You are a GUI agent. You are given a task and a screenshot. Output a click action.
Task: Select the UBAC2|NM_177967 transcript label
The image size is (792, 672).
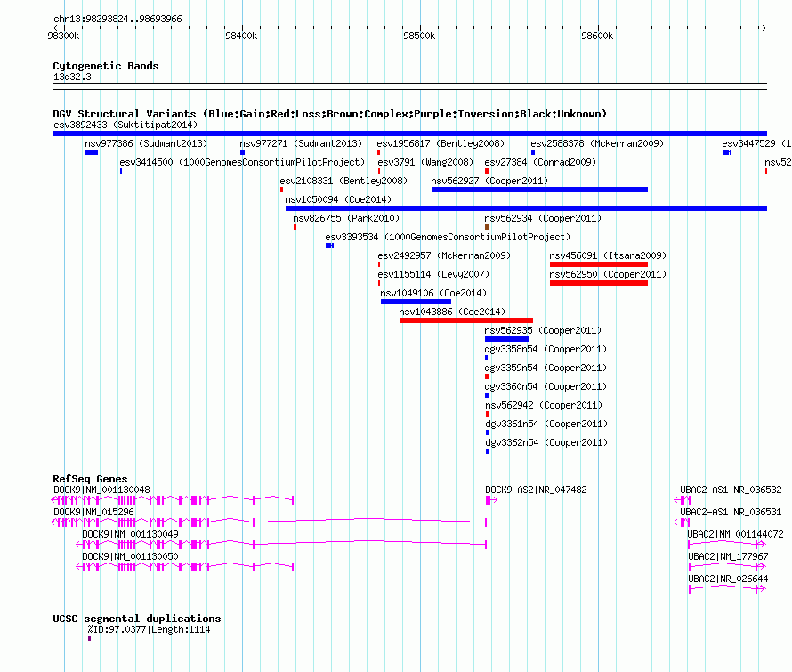click(728, 556)
